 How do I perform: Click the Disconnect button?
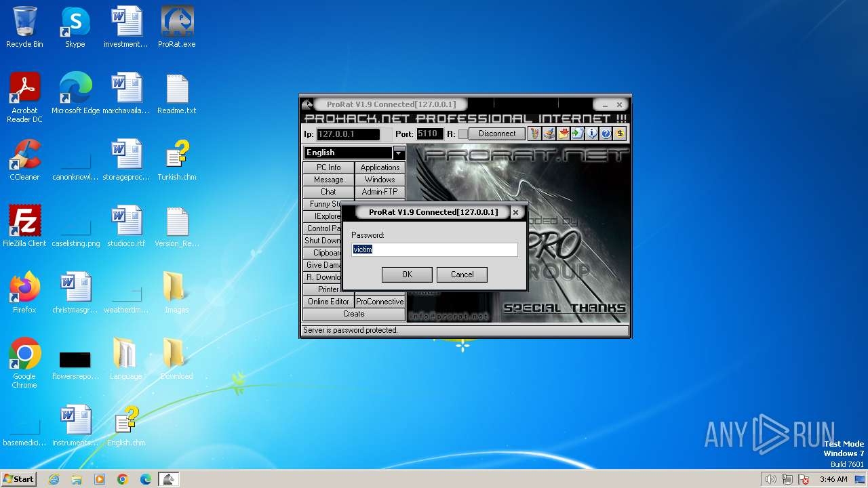497,134
